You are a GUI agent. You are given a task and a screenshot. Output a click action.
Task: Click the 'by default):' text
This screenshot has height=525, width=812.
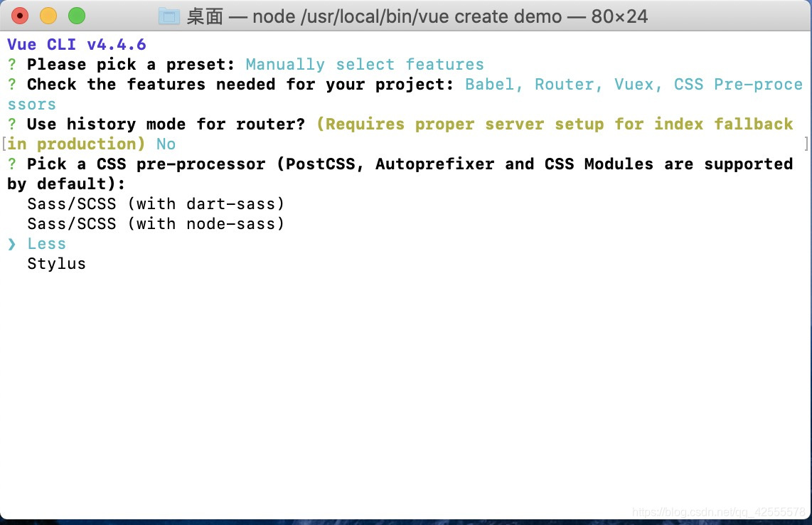click(x=65, y=184)
